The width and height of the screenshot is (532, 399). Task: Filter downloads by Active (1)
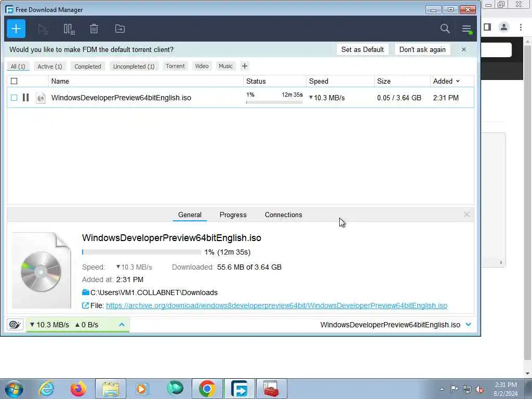[x=50, y=66]
